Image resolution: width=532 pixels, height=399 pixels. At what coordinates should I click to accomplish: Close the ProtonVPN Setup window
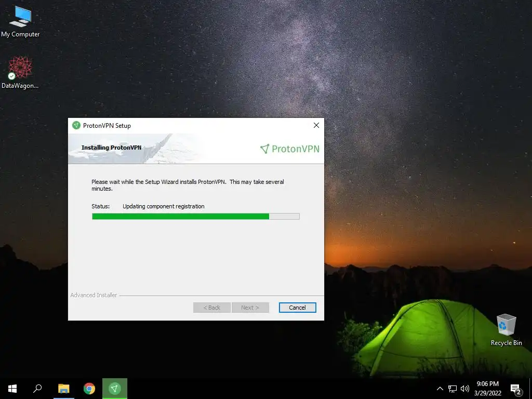click(x=316, y=125)
